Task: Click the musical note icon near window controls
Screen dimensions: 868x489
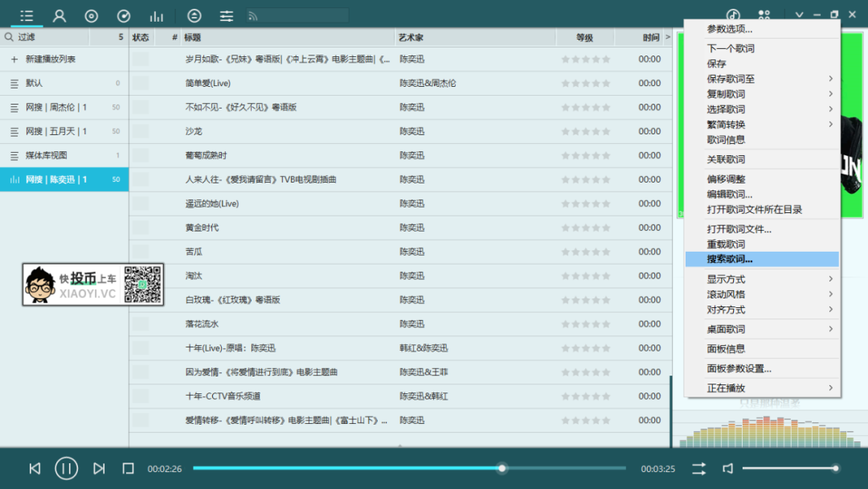Action: (x=732, y=14)
